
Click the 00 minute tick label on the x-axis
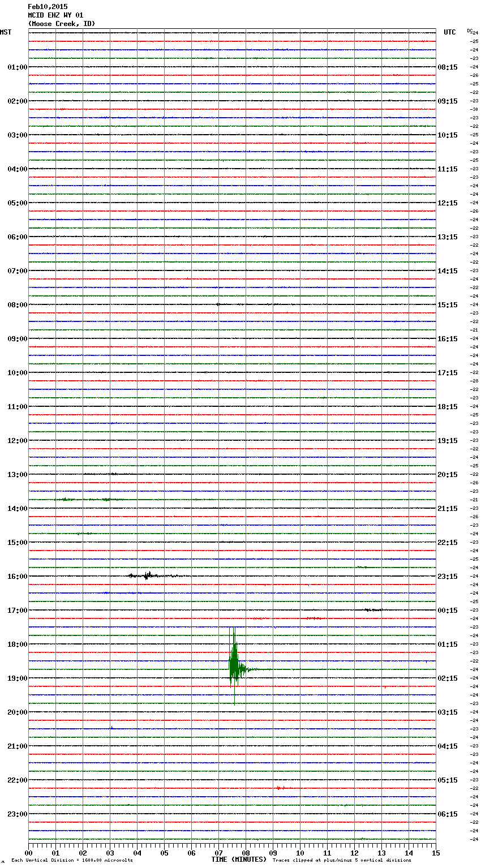28,853
